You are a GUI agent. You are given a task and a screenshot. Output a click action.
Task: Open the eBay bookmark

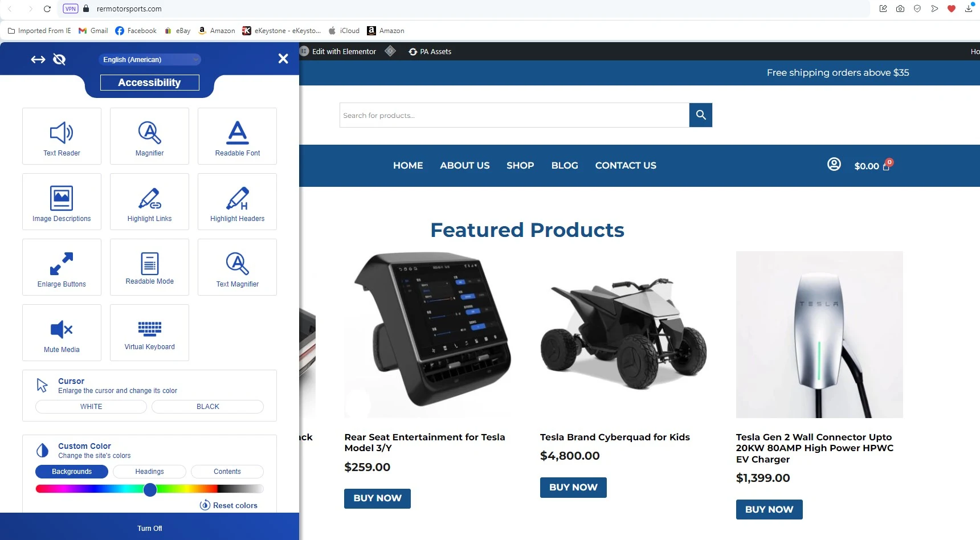click(177, 31)
